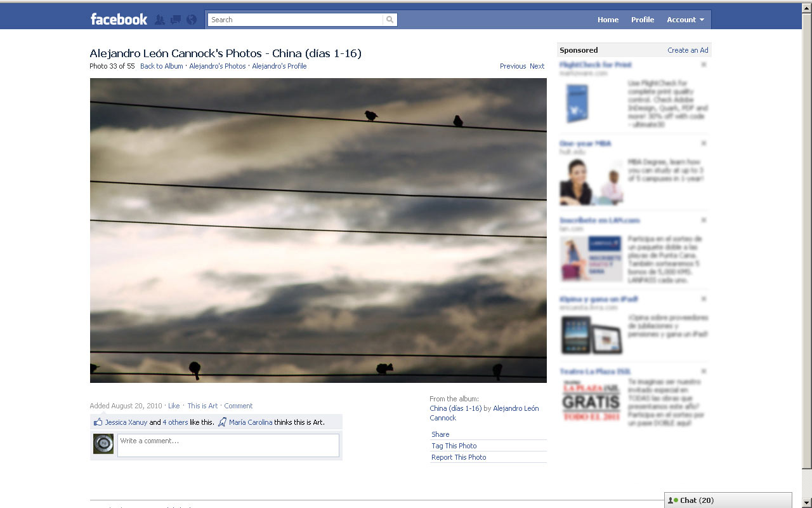Dismiss the One-year MBA ad

pos(704,144)
